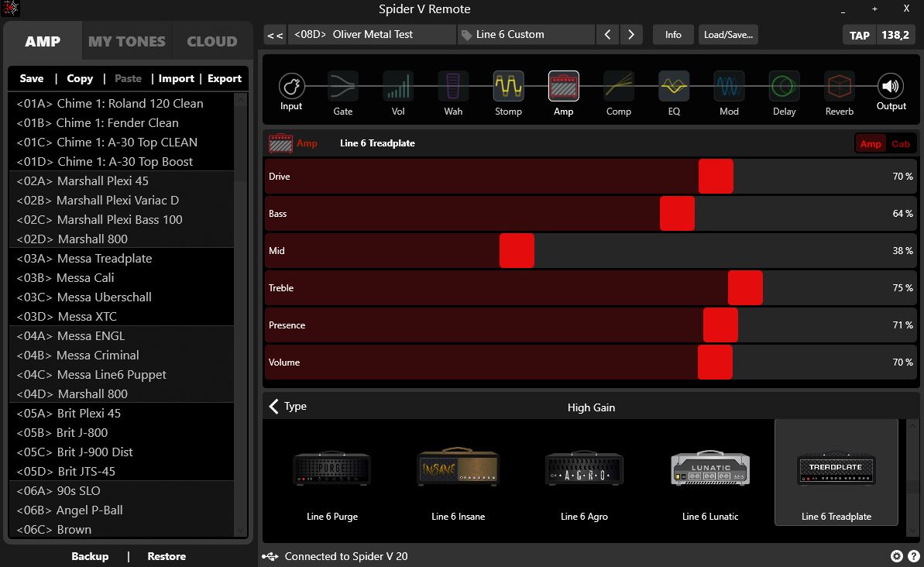Click the USB connection icon
The height and width of the screenshot is (567, 924).
pyautogui.click(x=270, y=556)
